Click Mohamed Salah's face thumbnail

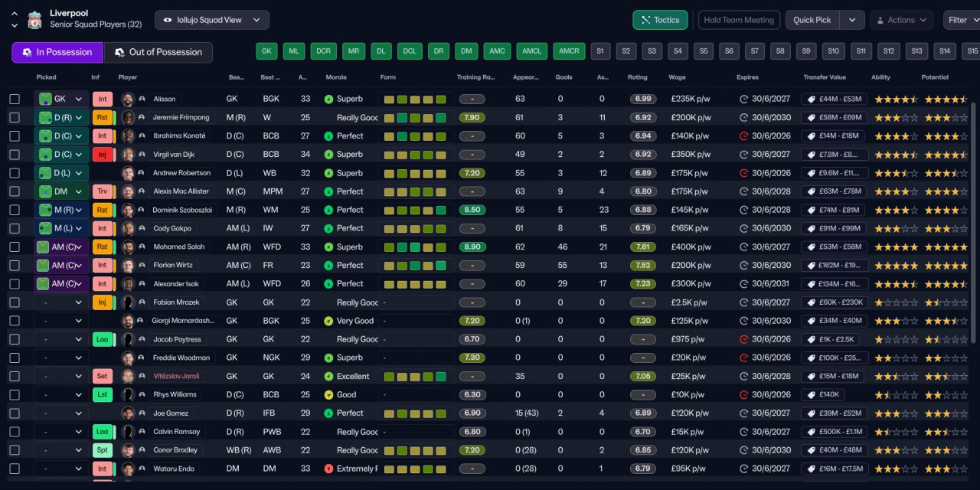128,247
